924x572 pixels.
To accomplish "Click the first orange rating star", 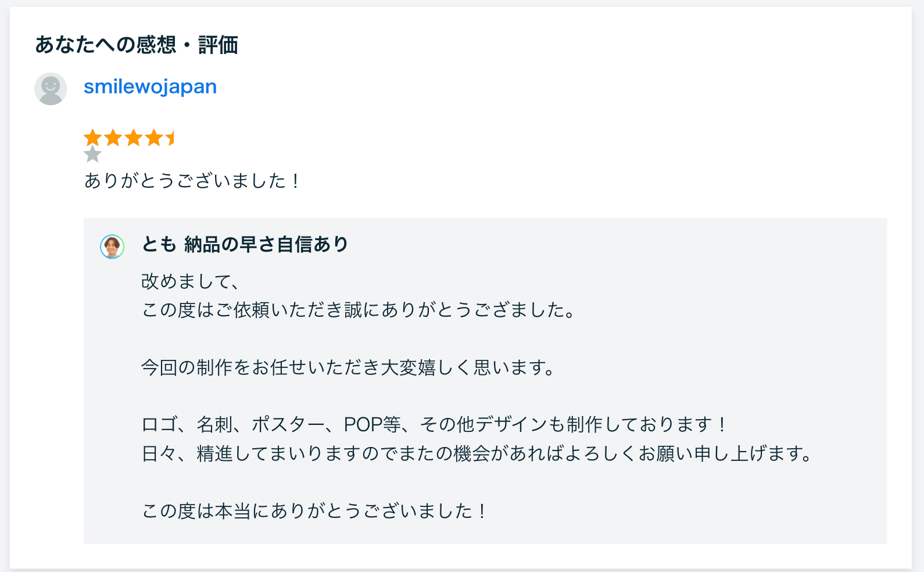I will (94, 137).
